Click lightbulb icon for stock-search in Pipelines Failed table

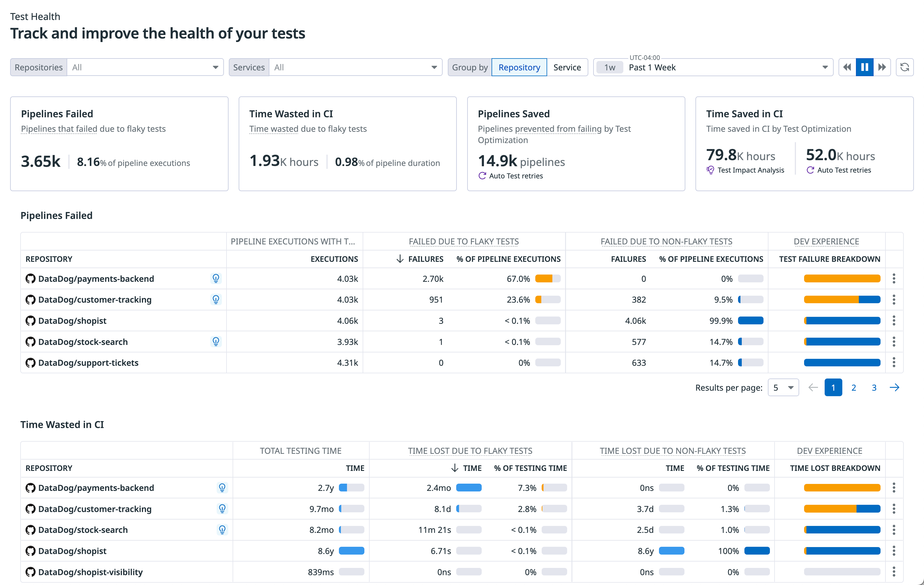point(216,341)
